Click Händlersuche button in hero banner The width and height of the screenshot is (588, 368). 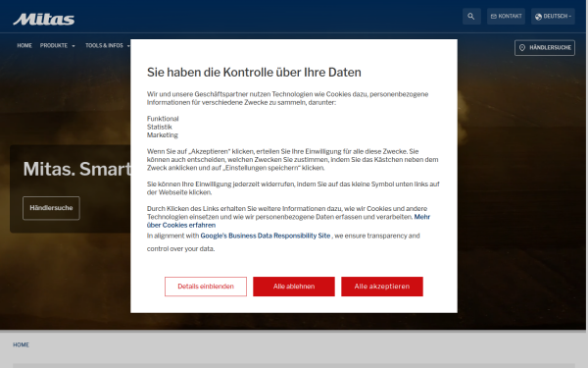tap(51, 208)
